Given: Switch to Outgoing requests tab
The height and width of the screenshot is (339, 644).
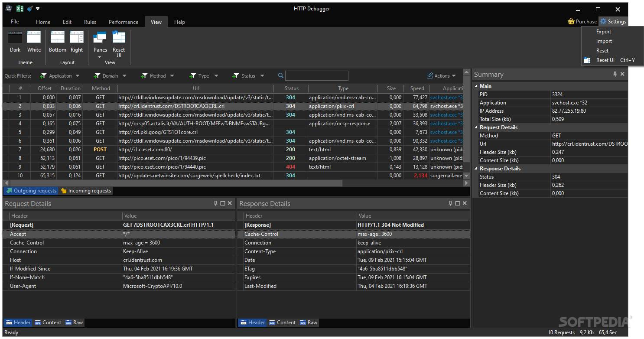Looking at the screenshot, I should [x=31, y=191].
